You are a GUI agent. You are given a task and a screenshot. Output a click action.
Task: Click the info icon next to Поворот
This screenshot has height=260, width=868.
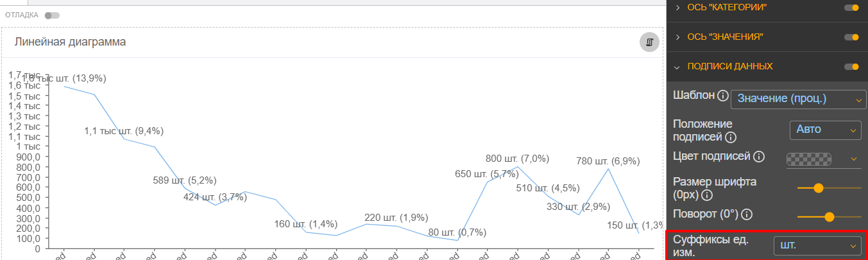coord(746,214)
